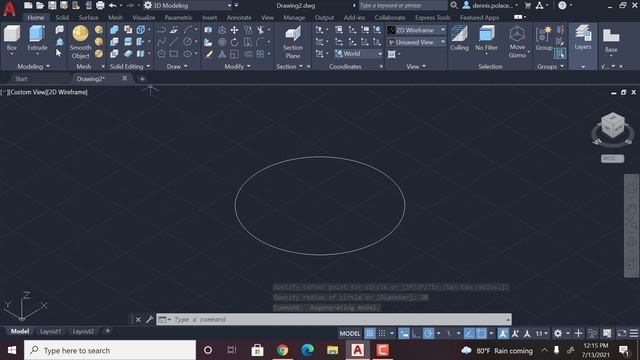The width and height of the screenshot is (640, 360).
Task: Click the search magnifier icon in title bar
Action: pos(453,5)
